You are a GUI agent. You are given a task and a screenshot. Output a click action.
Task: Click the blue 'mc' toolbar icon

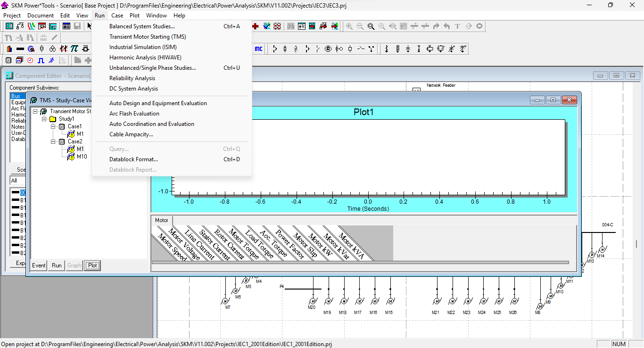click(259, 49)
